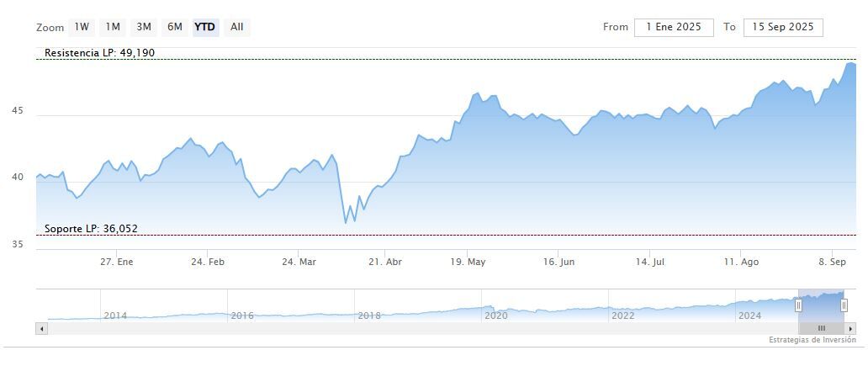Jump to 2014 in navigator timeline
The height and width of the screenshot is (366, 868).
(x=115, y=316)
